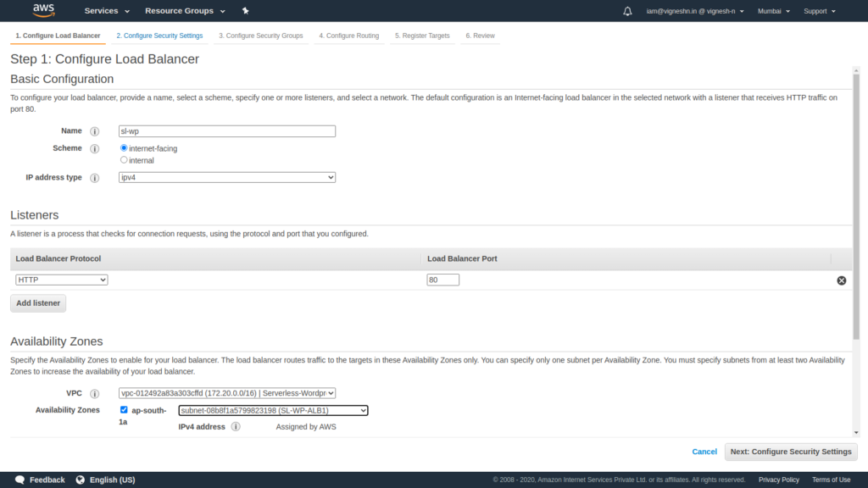Viewport: 868px width, 488px height.
Task: Click the 'Basic Configuration' heading
Action: pos(62,79)
